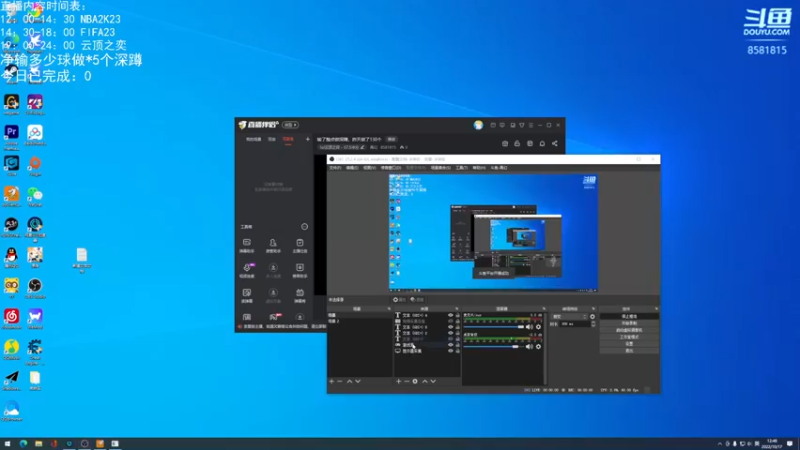The width and height of the screenshot is (800, 450).
Task: Click the Start Virtual Camera button in OBS
Action: [629, 330]
